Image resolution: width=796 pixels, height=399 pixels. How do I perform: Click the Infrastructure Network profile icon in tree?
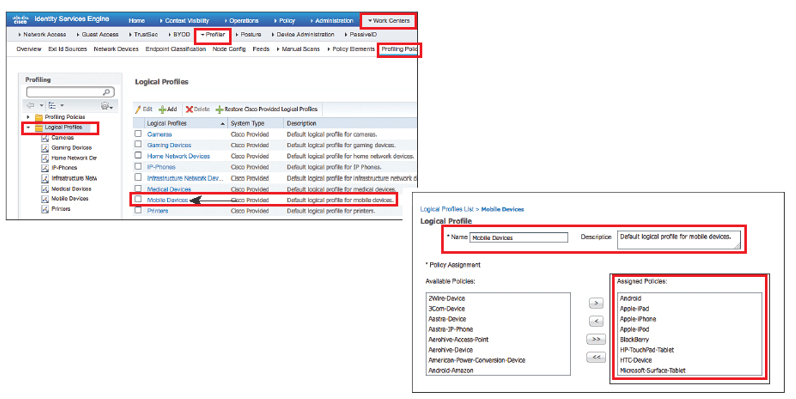tap(45, 179)
